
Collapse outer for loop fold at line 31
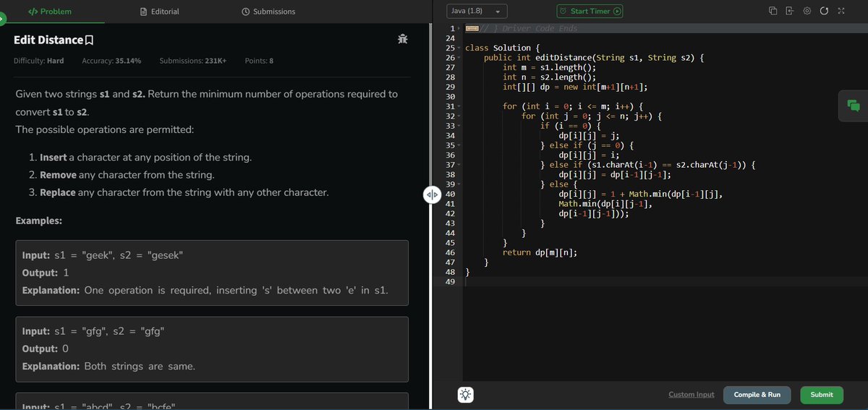[460, 106]
